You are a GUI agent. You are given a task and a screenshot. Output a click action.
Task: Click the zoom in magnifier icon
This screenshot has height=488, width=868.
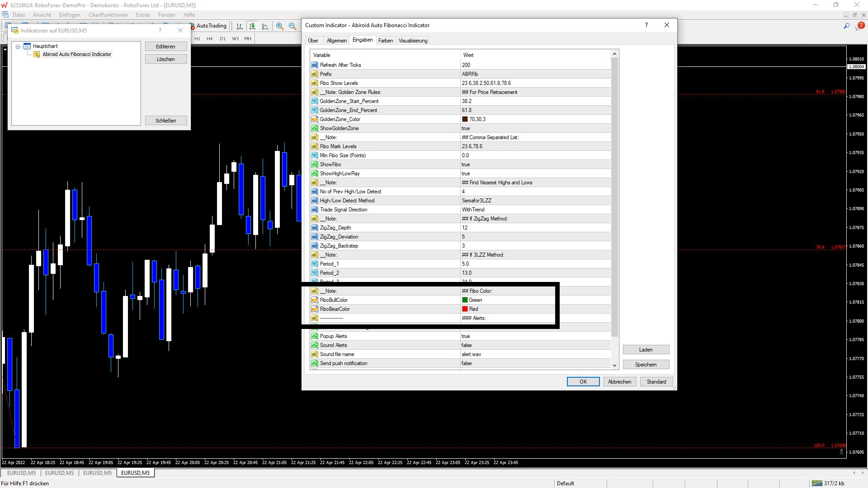pyautogui.click(x=280, y=26)
